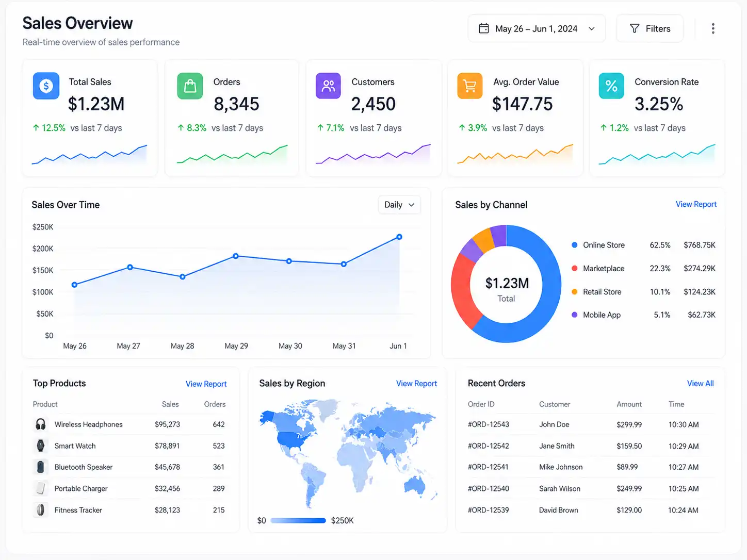Click the purple Customers people icon
Image resolution: width=747 pixels, height=560 pixels.
click(328, 86)
